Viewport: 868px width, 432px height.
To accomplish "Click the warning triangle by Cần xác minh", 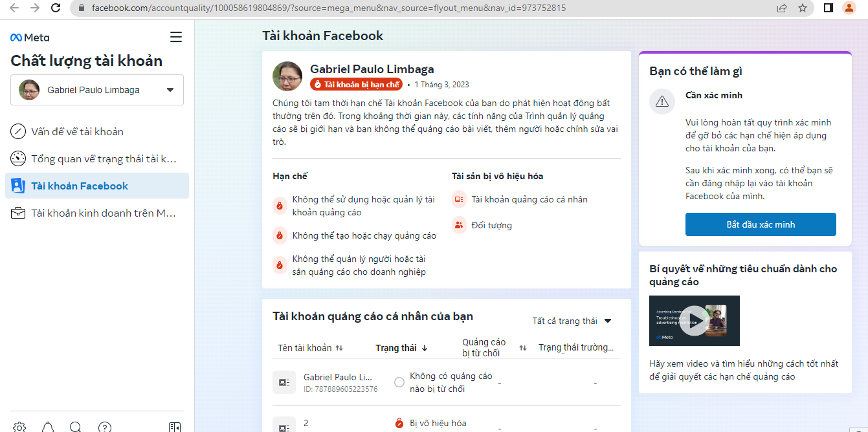I will [x=662, y=102].
